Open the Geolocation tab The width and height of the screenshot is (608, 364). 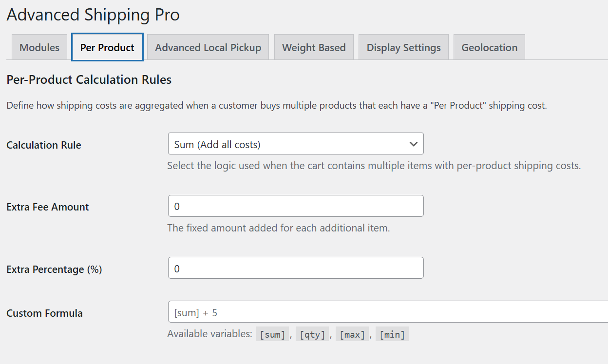(x=489, y=47)
